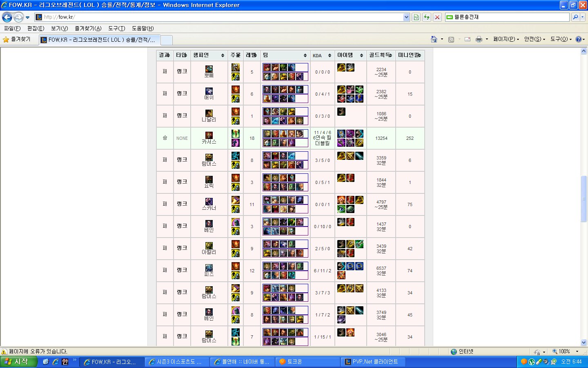Click the red X Stop button
Image resolution: width=588 pixels, height=368 pixels.
click(x=437, y=17)
